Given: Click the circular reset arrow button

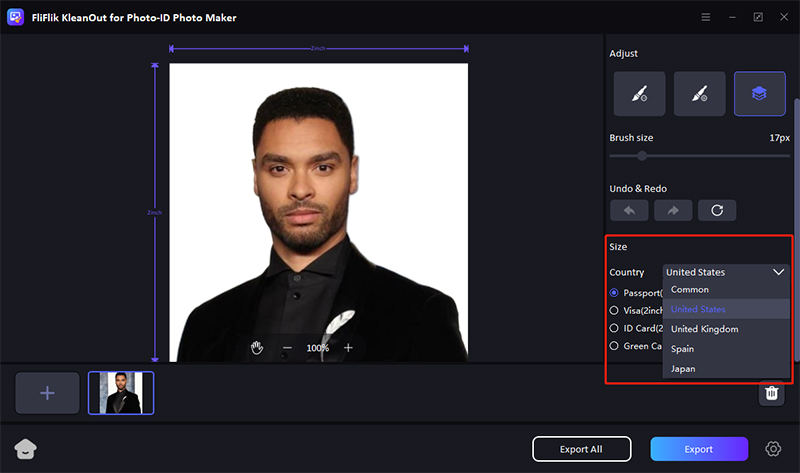Looking at the screenshot, I should (x=717, y=210).
